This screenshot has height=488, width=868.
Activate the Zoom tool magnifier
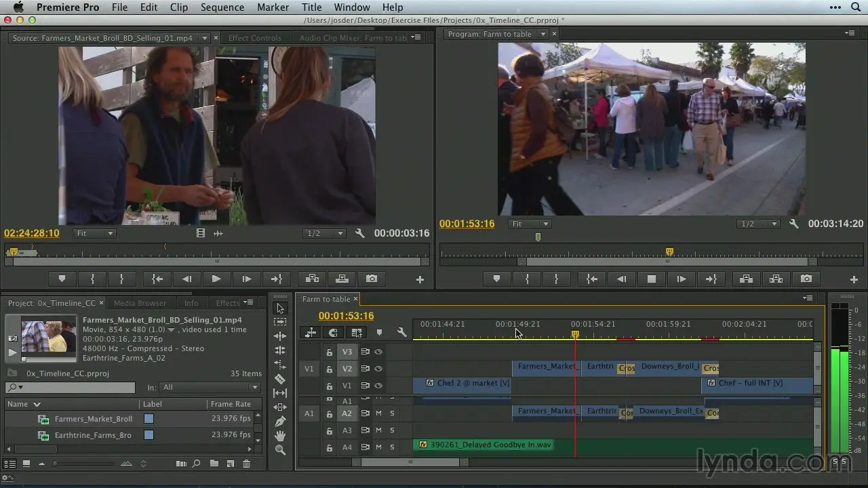tap(280, 450)
